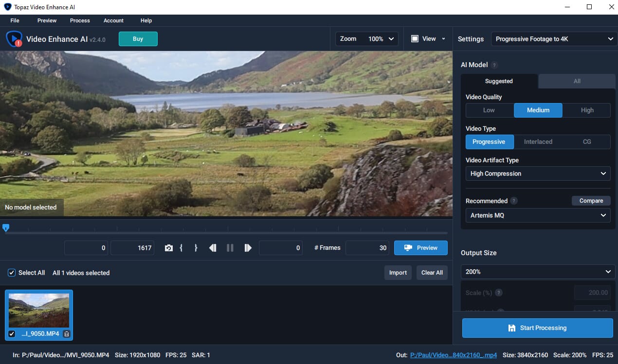Set trim end with right brace icon
Image resolution: width=618 pixels, height=364 pixels.
pyautogui.click(x=196, y=248)
